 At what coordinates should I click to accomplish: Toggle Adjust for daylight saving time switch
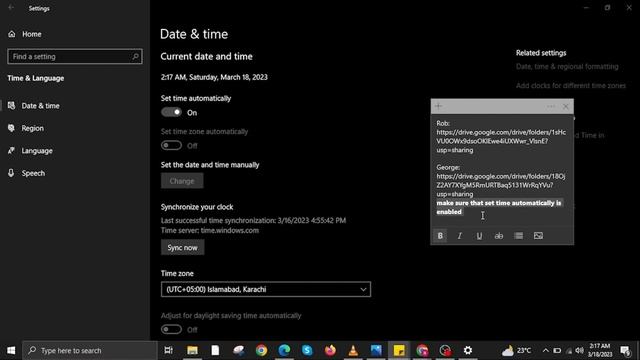coord(171,329)
